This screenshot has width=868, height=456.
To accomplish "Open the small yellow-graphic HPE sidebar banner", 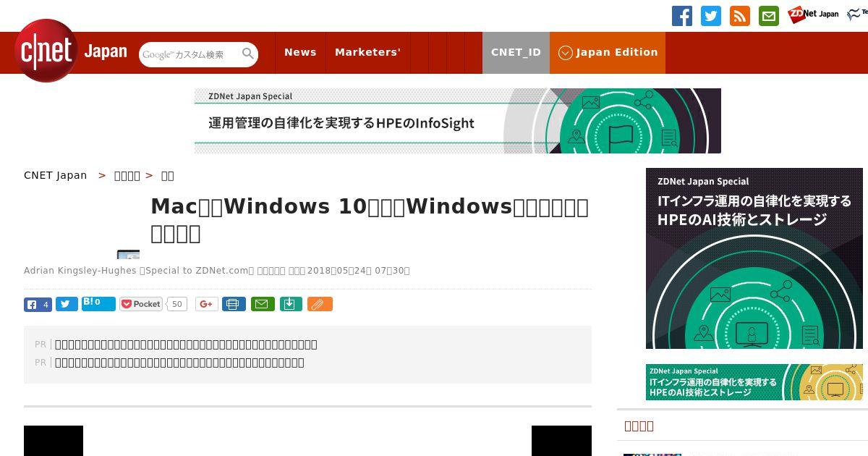I will coord(754,382).
